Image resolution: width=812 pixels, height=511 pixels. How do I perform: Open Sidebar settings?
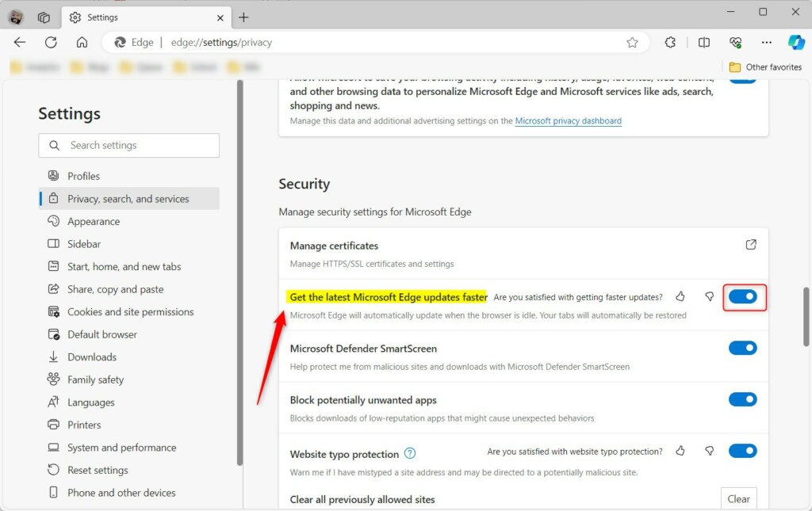tap(129, 243)
